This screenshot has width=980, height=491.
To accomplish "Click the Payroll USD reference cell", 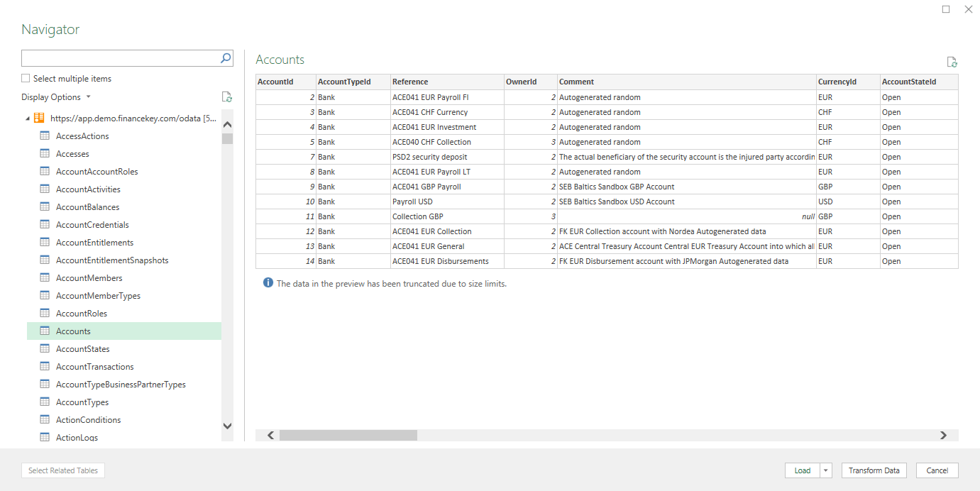I will tap(447, 202).
